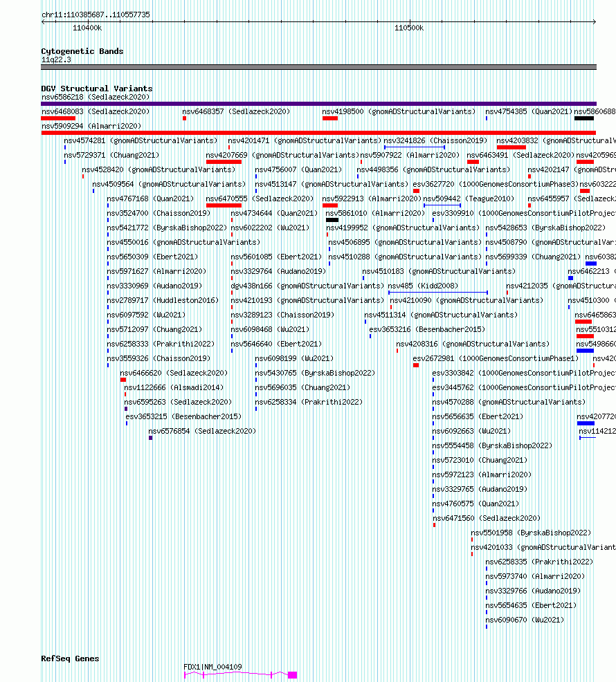Click the nsv6576854 (Sedlazeck2020) label
The width and height of the screenshot is (616, 682).
[x=202, y=431]
